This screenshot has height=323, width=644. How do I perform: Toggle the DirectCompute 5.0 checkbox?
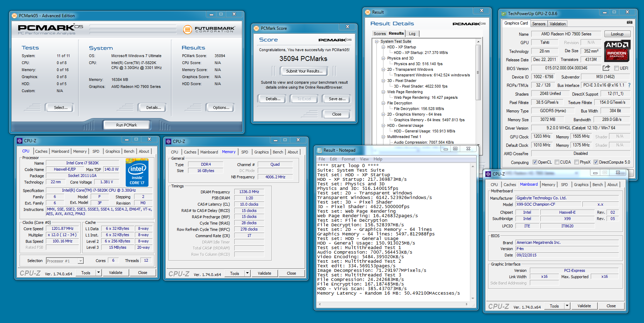[x=596, y=162]
